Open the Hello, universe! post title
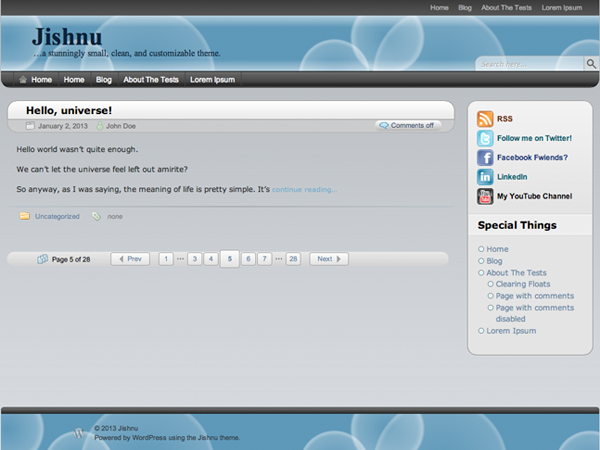Image resolution: width=600 pixels, height=450 pixels. 69,111
